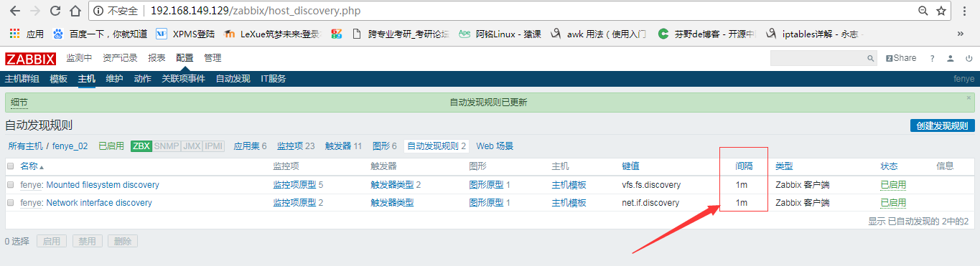Viewport: 980px width, 266px height.
Task: Click the zoom magnifier icon in address bar
Action: 923,11
